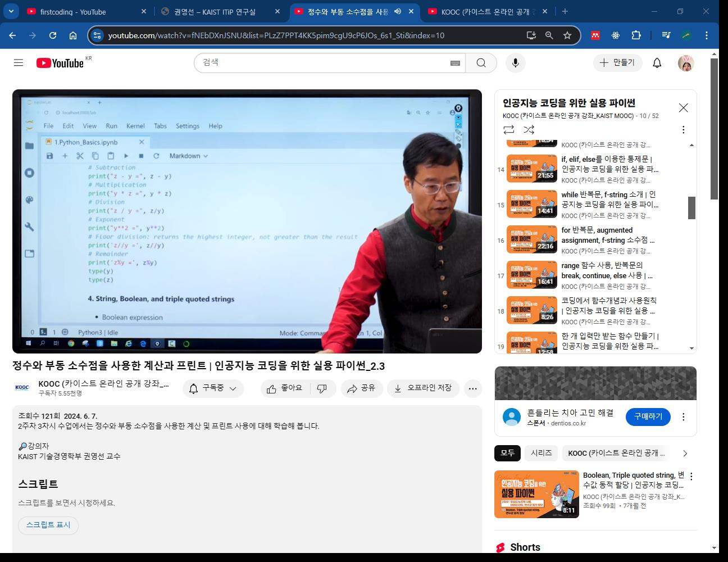Select the KOOC channel filter chip
This screenshot has width=728, height=562.
[x=616, y=453]
